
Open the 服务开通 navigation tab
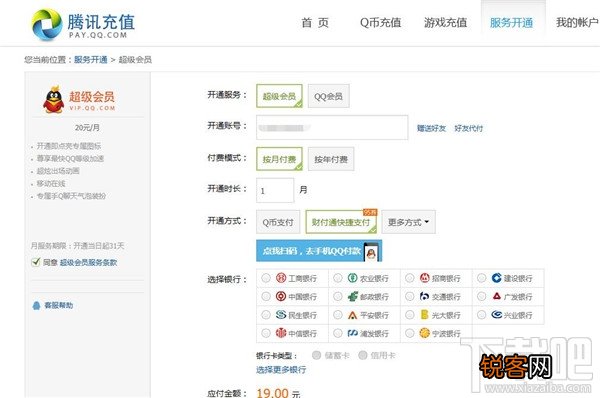(512, 23)
